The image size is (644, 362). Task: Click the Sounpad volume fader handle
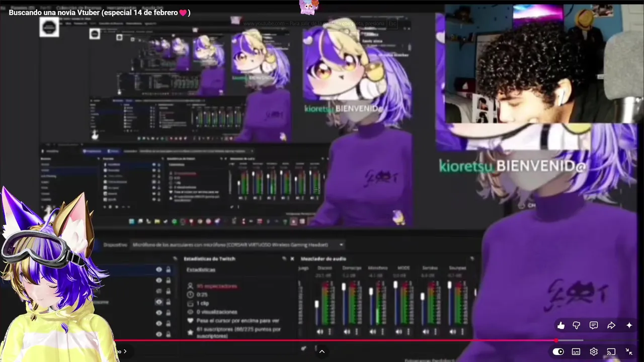[449, 286]
